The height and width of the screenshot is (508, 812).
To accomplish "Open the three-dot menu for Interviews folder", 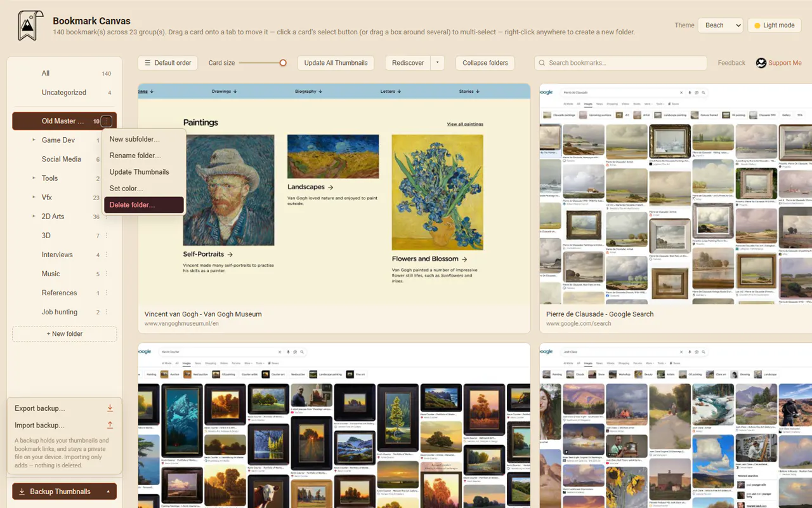I will (x=107, y=255).
